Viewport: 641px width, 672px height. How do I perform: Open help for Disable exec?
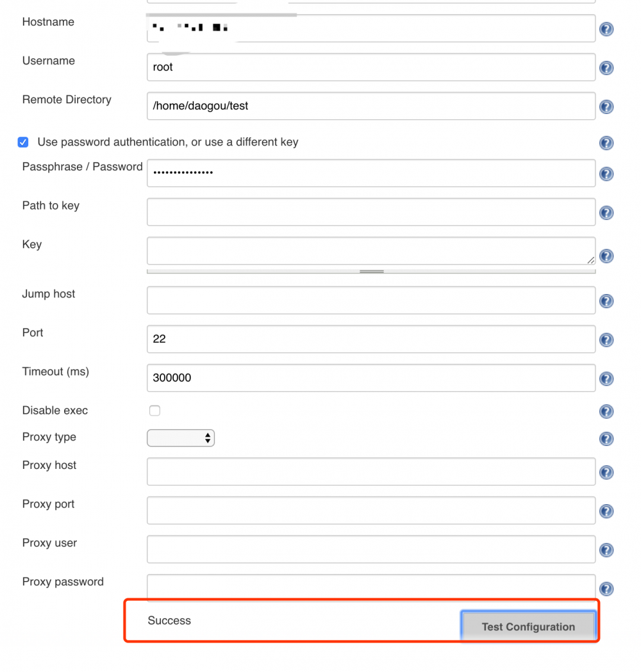pyautogui.click(x=606, y=411)
